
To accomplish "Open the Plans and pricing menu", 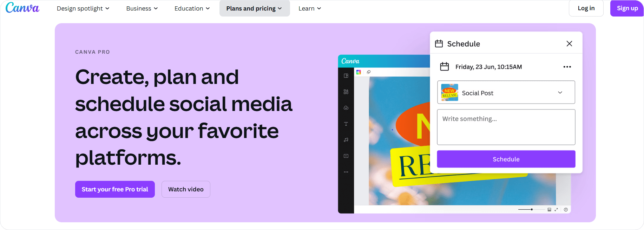I will pyautogui.click(x=254, y=8).
